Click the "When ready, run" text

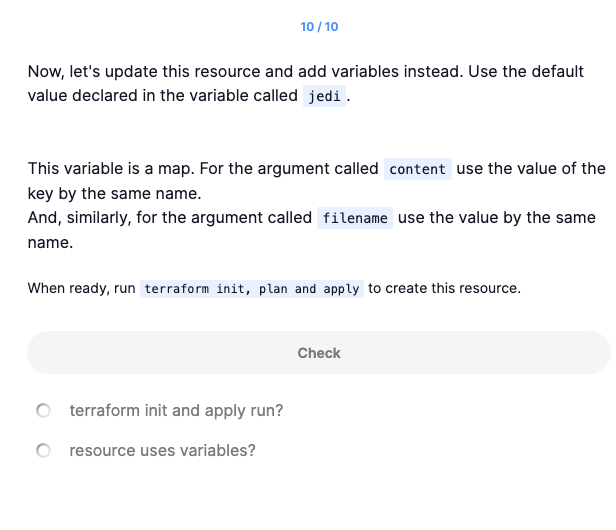[x=82, y=289]
